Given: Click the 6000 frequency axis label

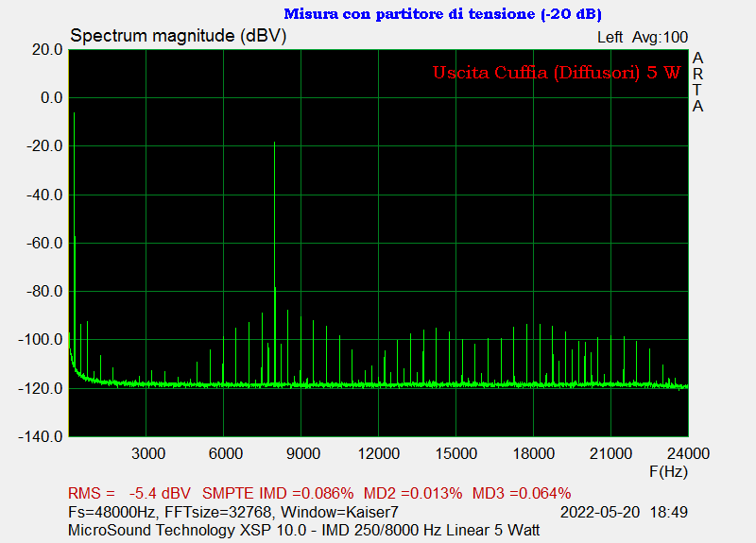Looking at the screenshot, I should tap(225, 453).
